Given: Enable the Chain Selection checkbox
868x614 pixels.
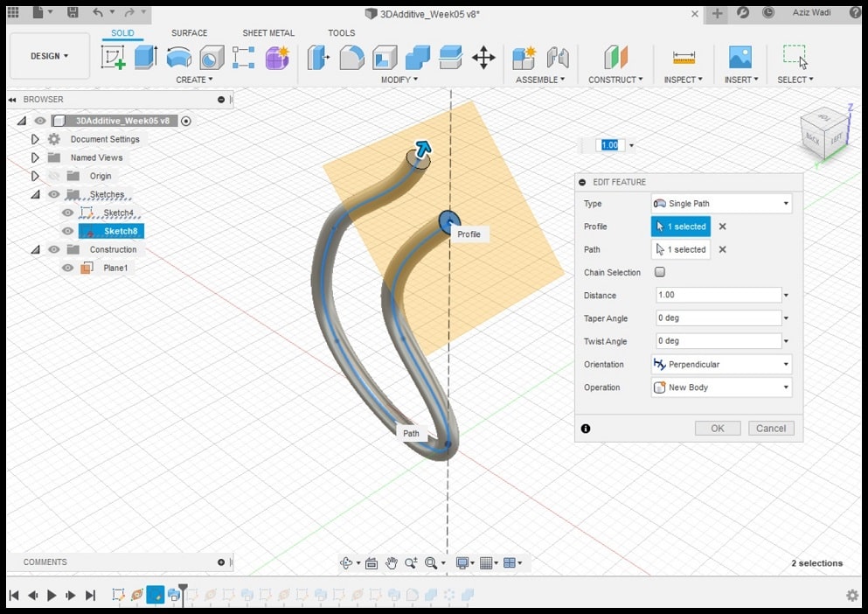Looking at the screenshot, I should tap(660, 273).
